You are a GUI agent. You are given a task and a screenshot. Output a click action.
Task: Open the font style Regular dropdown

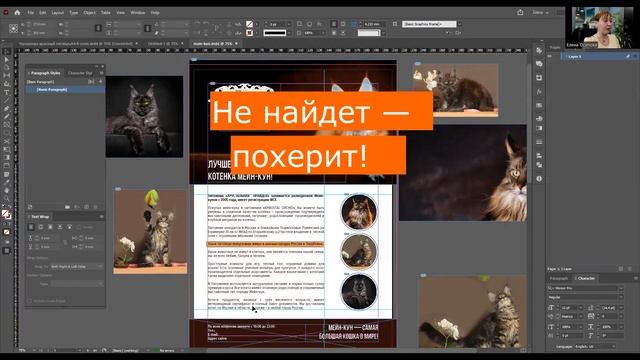point(621,297)
